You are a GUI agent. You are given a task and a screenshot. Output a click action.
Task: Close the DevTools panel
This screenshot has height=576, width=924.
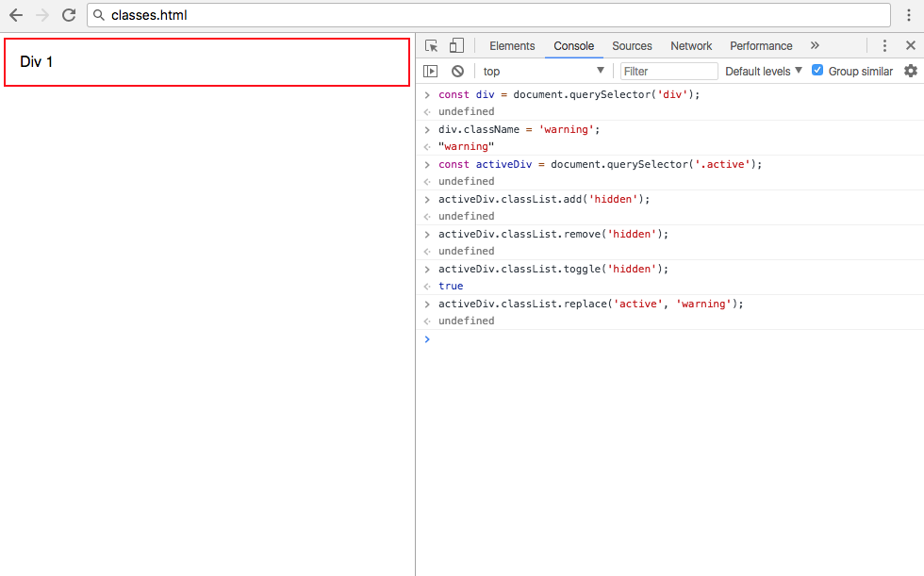tap(910, 46)
